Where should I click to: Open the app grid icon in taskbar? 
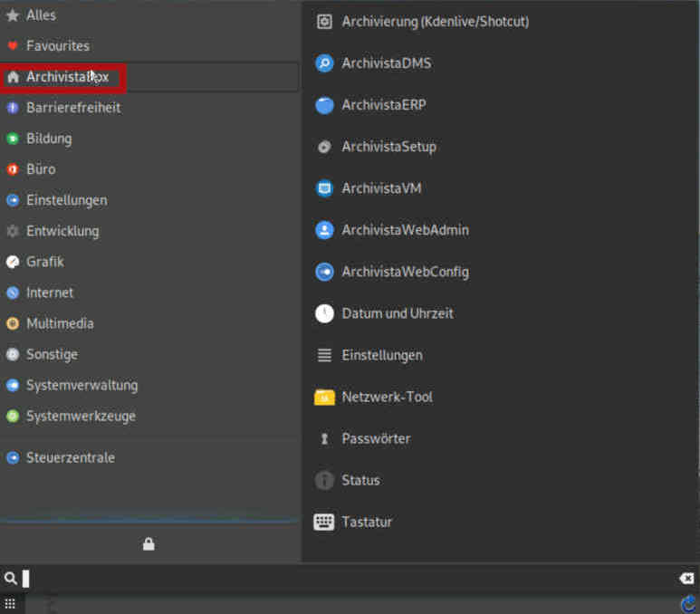click(x=10, y=604)
